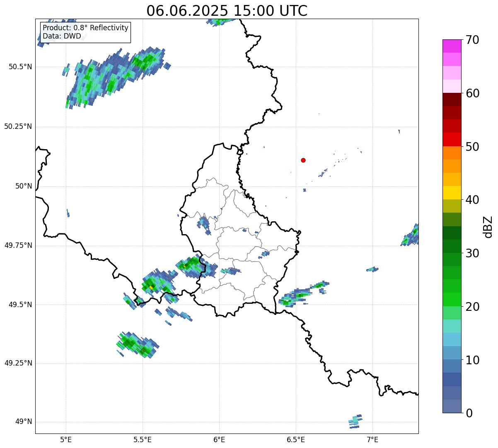
Task: Click the '50.25°N' latitude label
Action: coord(18,126)
